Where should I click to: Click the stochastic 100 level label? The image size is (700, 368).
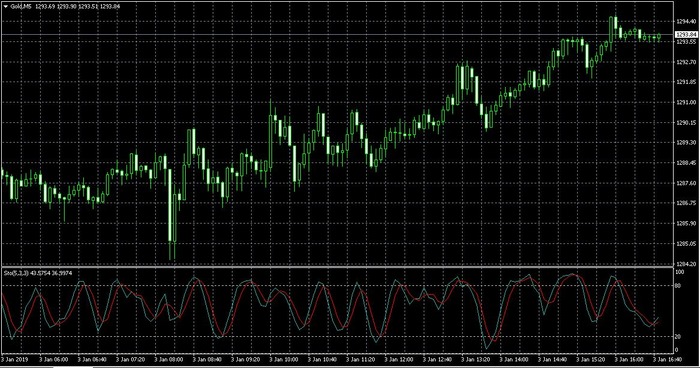(679, 272)
